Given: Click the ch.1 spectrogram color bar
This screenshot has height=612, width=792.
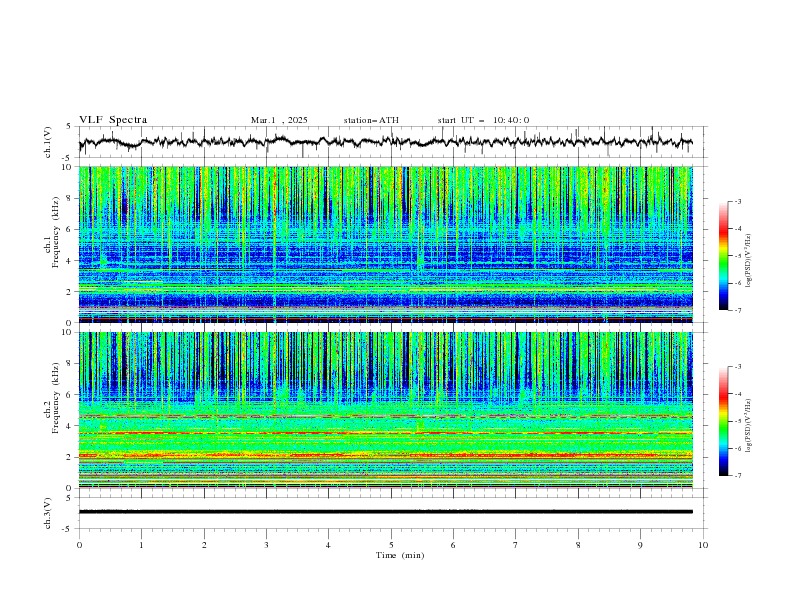Looking at the screenshot, I should click(x=723, y=255).
